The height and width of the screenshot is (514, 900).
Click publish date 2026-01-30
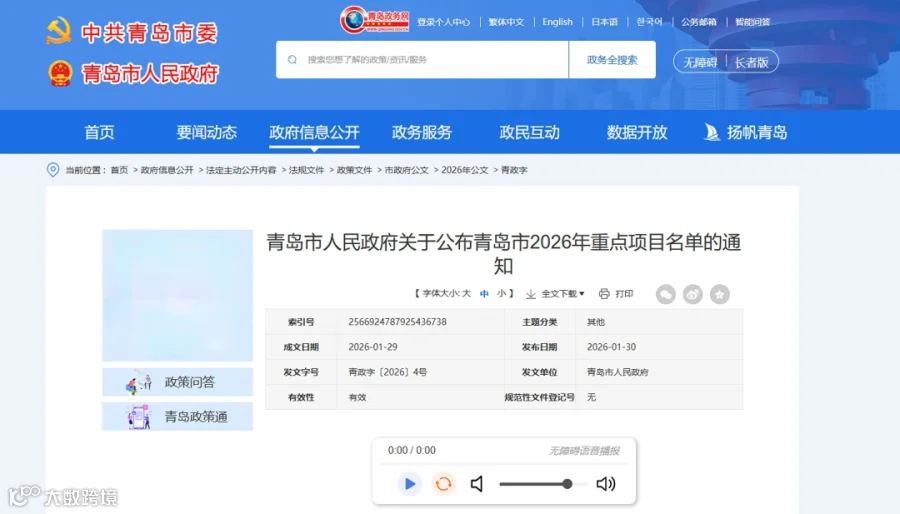point(611,347)
